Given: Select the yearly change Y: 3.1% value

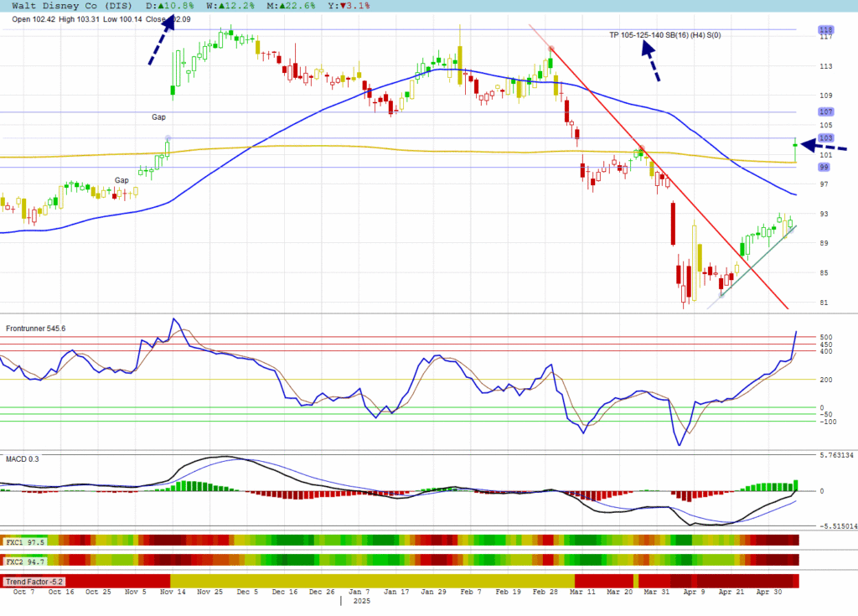Looking at the screenshot, I should [x=349, y=6].
